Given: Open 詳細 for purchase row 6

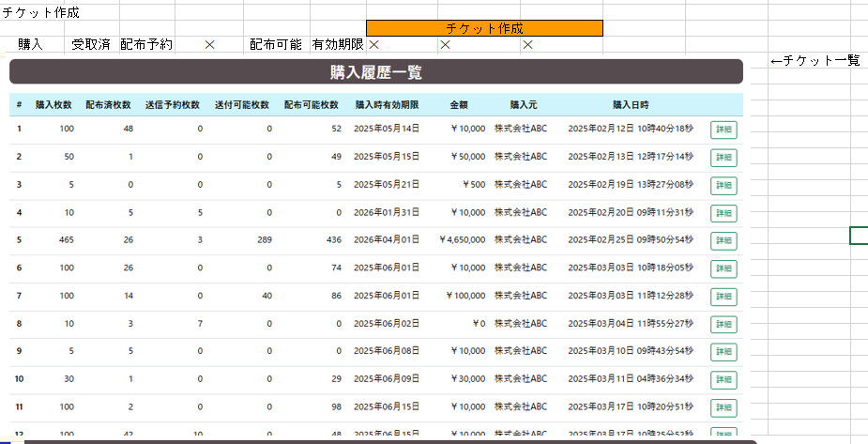Looking at the screenshot, I should [723, 268].
